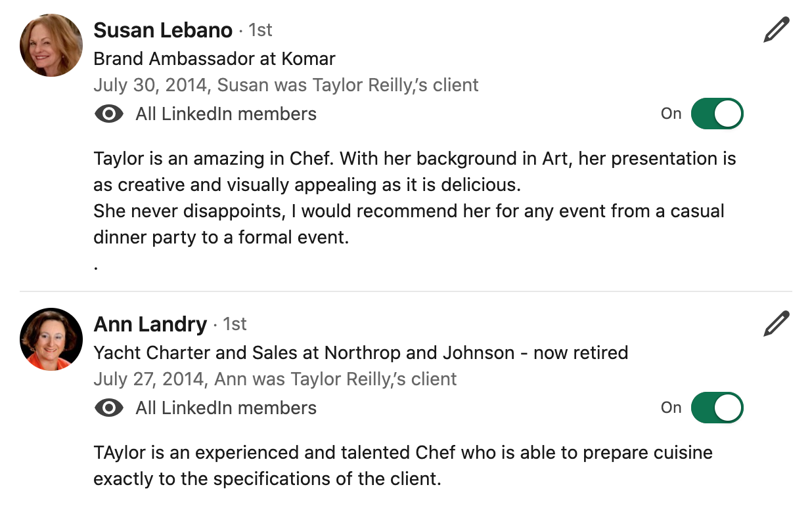The height and width of the screenshot is (508, 812).
Task: Disable Ann Landry's recommendation visibility toggle
Action: click(717, 408)
